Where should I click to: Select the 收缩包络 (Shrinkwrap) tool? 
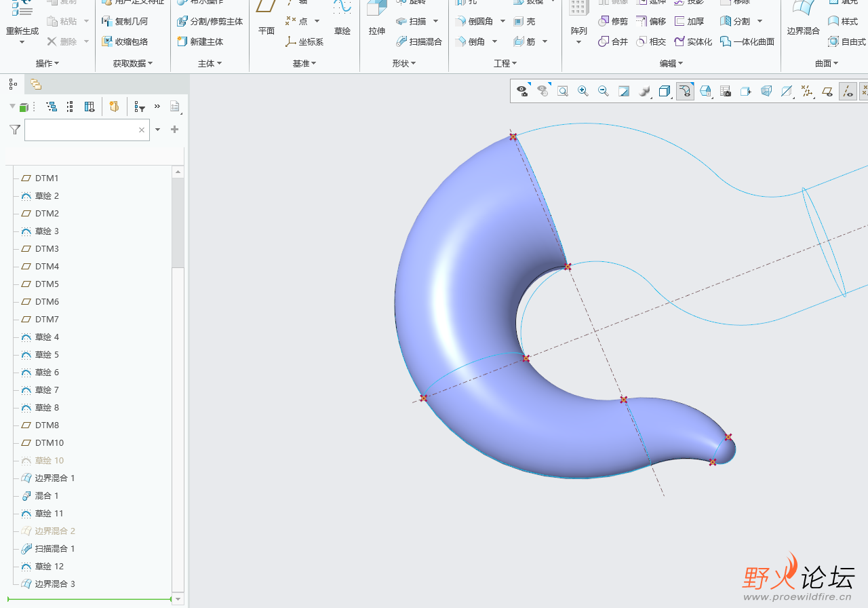click(x=124, y=41)
